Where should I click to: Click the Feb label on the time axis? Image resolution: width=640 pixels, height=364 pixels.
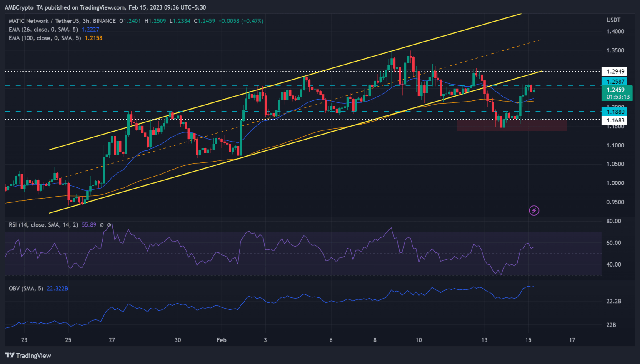[x=221, y=340]
